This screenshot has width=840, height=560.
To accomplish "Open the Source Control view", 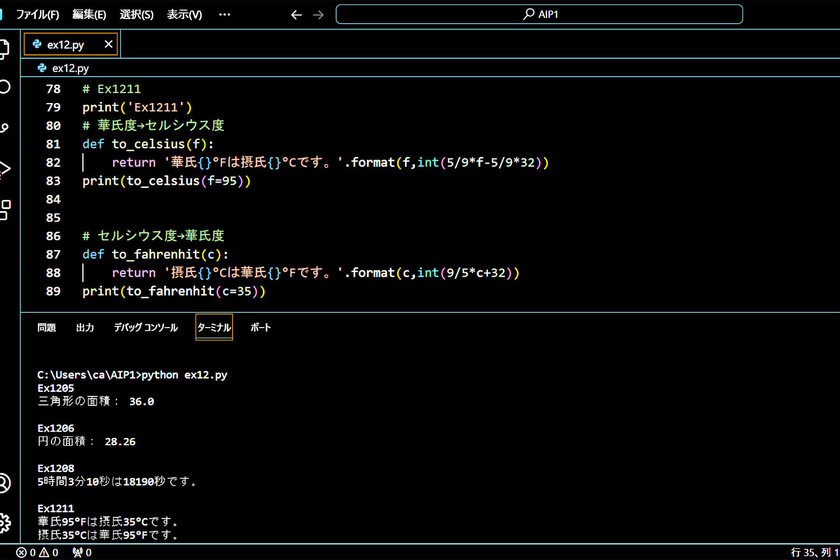I will tap(5, 128).
